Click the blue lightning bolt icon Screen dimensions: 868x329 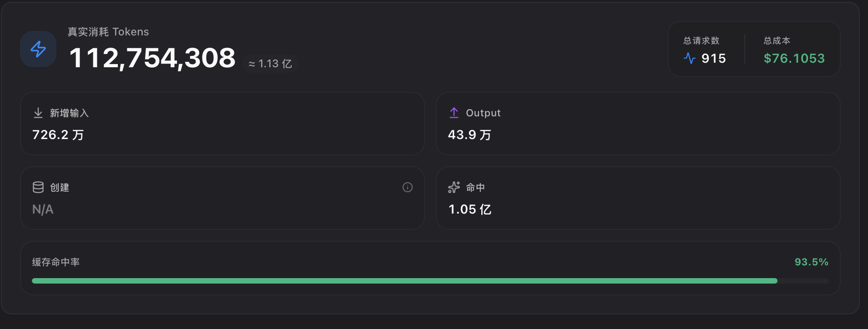coord(38,49)
